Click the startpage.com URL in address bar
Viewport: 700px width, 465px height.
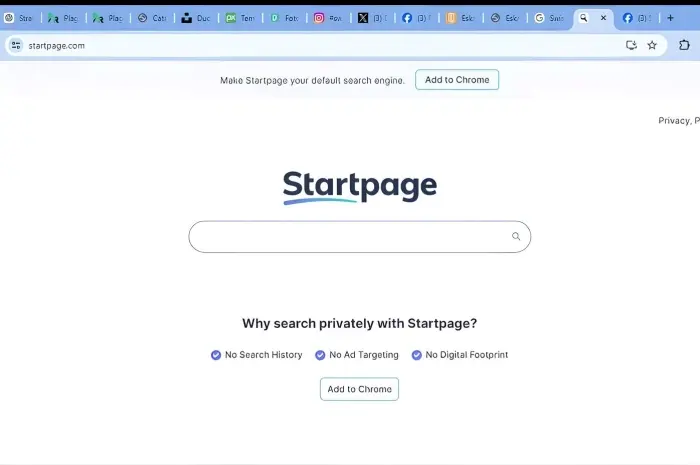point(56,46)
